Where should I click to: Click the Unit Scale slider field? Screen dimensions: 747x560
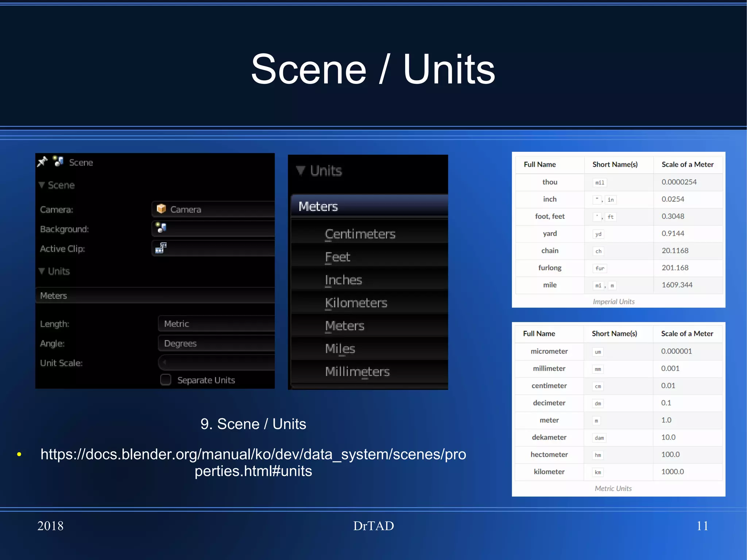216,363
